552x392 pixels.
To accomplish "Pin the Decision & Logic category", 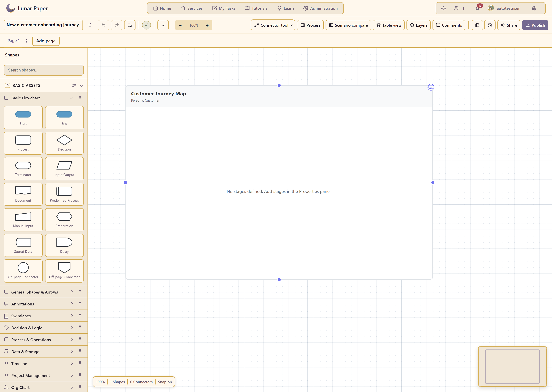I will [80, 328].
